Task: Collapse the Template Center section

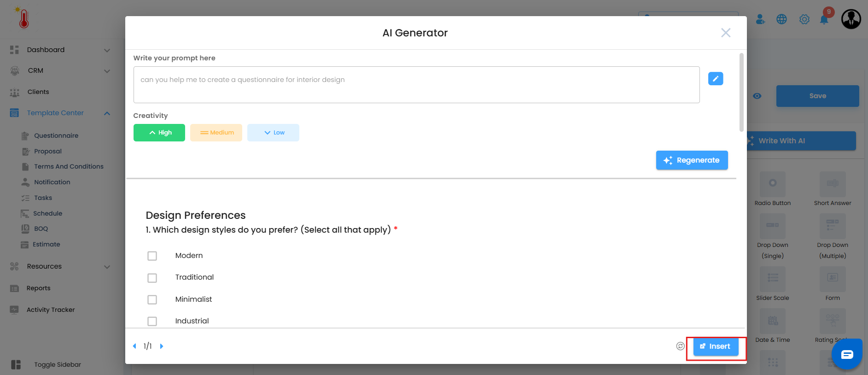Action: point(107,113)
